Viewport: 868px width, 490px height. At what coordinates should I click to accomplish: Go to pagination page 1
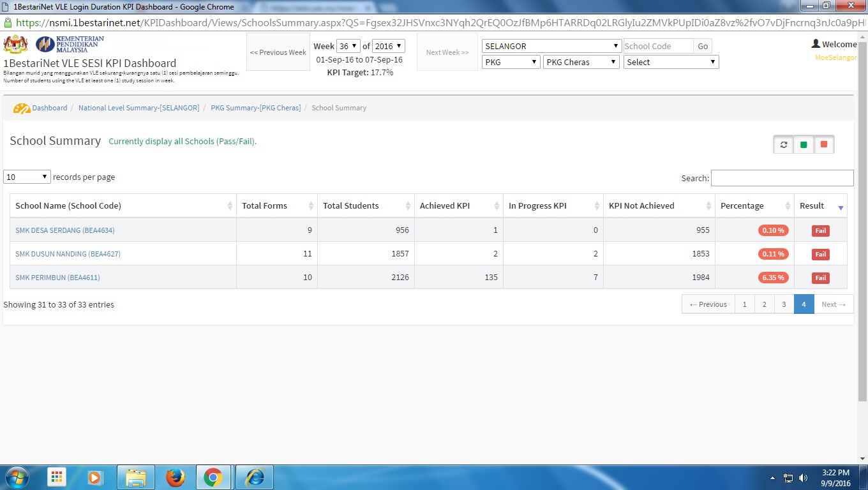click(x=744, y=304)
